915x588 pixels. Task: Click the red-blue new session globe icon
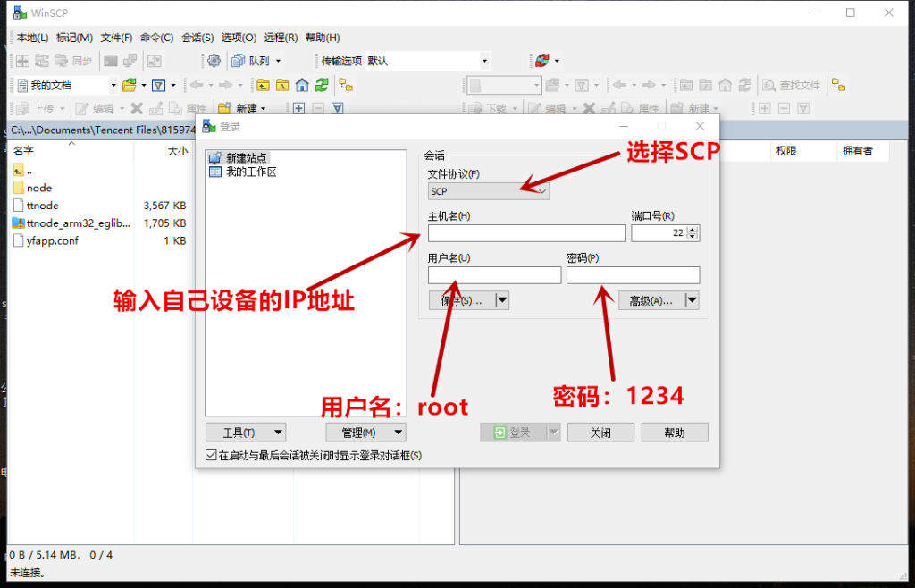[x=541, y=61]
